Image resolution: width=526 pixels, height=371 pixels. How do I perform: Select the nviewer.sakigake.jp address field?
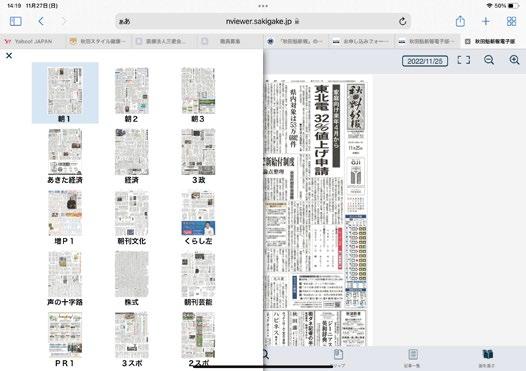pyautogui.click(x=263, y=21)
